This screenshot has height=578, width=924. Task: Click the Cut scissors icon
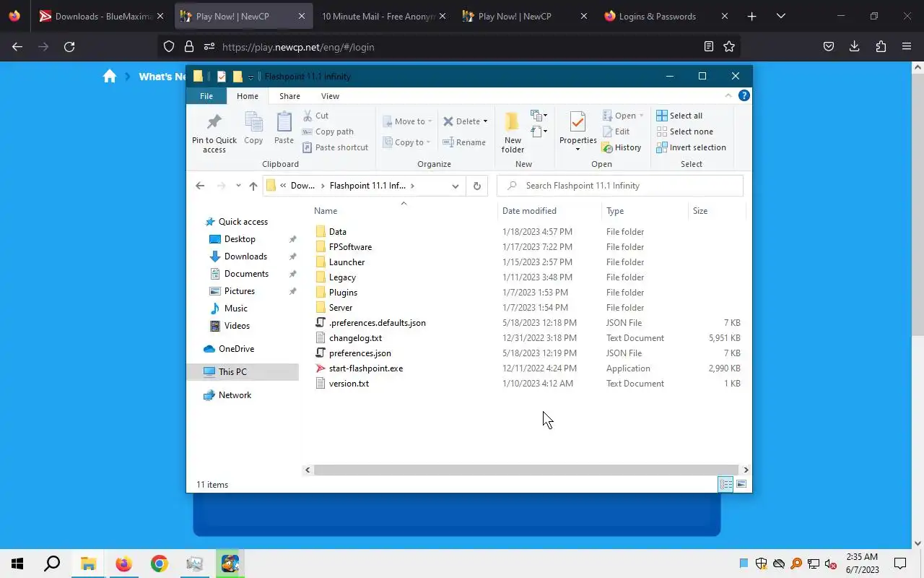point(308,116)
